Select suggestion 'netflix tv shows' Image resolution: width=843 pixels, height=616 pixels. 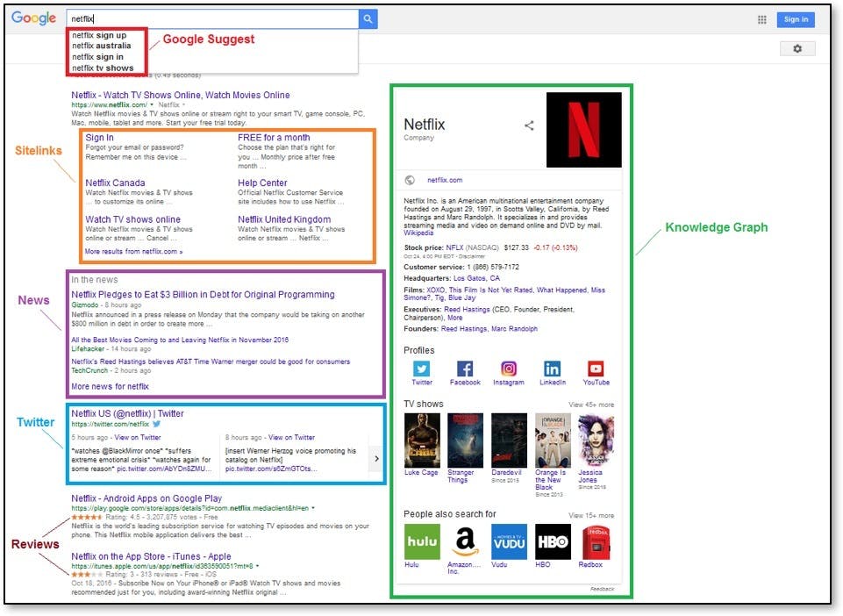click(x=103, y=68)
